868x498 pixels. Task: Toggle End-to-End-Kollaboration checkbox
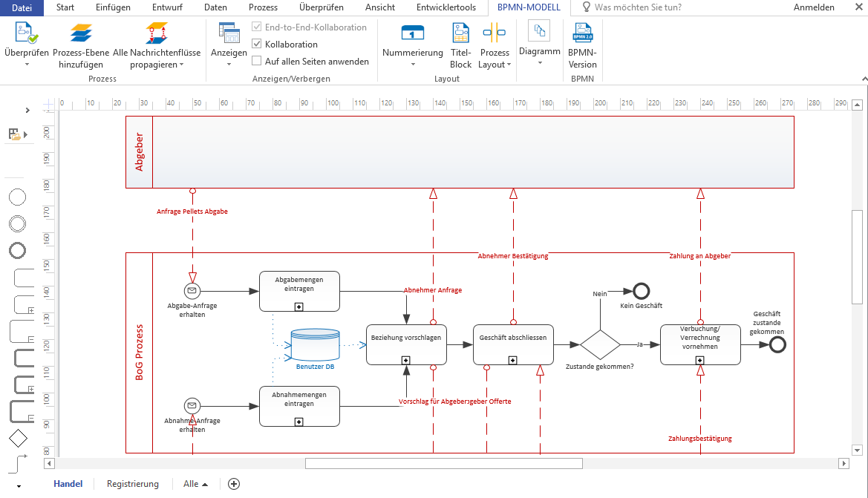coord(257,27)
